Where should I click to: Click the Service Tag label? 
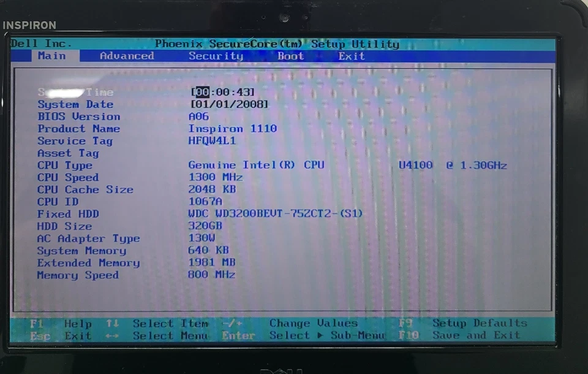75,141
